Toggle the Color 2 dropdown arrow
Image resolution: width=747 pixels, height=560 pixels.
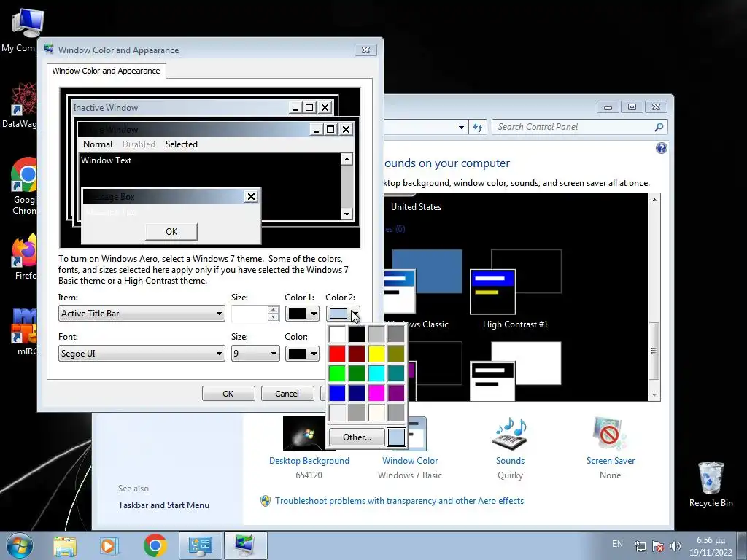click(355, 314)
